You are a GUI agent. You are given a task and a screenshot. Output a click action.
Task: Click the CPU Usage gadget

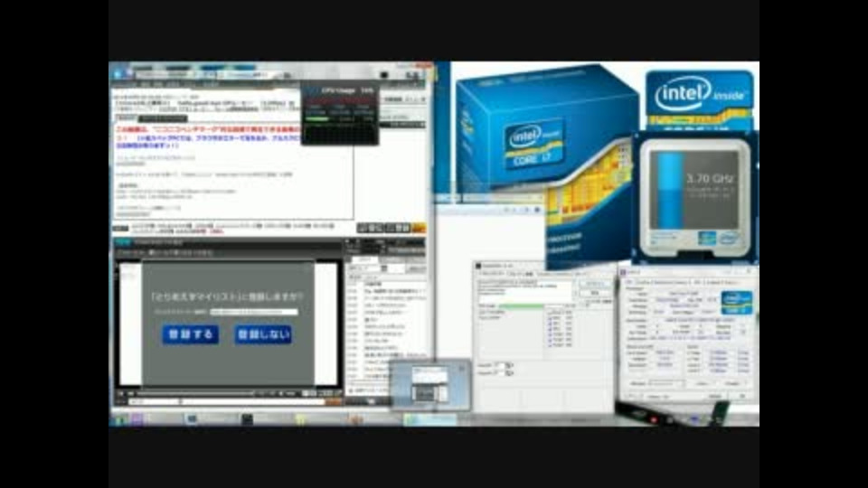coord(340,114)
